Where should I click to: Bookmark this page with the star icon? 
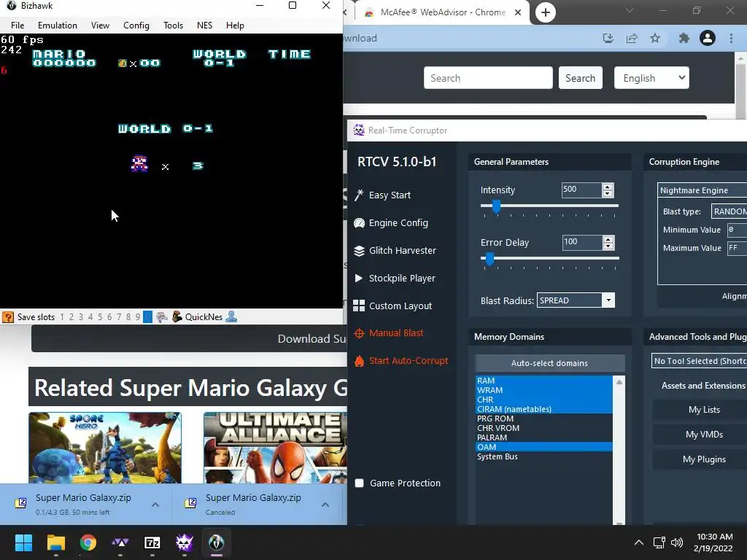click(x=655, y=38)
